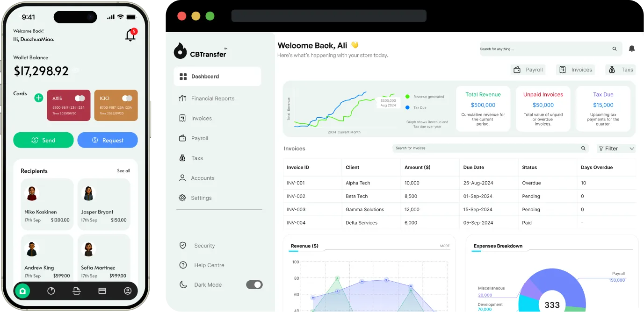Open the notification bell on the phone screen
Viewport: 644px width, 312px height.
[130, 35]
